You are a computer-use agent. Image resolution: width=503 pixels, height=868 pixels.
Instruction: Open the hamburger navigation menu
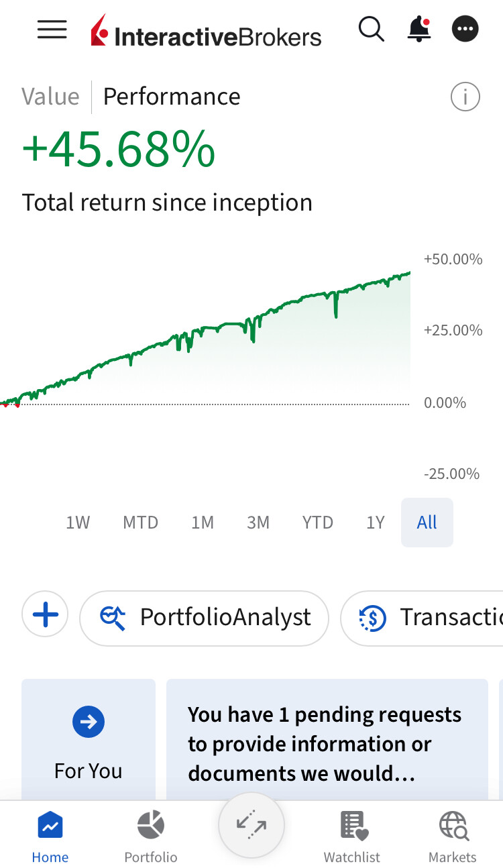click(52, 30)
